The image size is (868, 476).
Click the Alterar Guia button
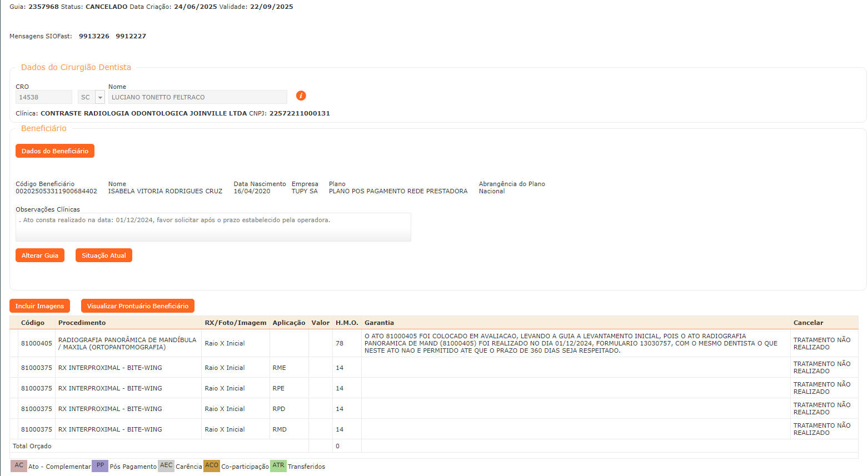click(40, 255)
